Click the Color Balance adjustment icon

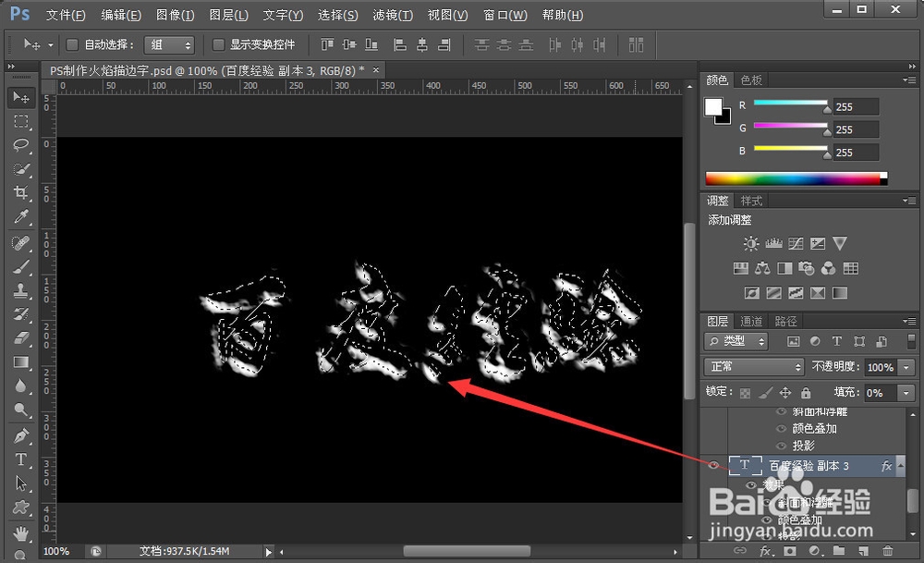tap(762, 269)
